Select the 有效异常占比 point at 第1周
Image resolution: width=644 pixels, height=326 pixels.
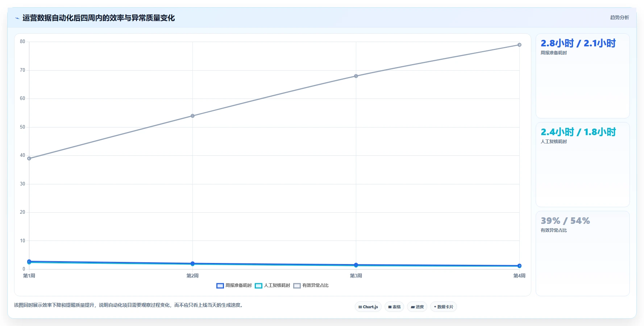tap(29, 158)
